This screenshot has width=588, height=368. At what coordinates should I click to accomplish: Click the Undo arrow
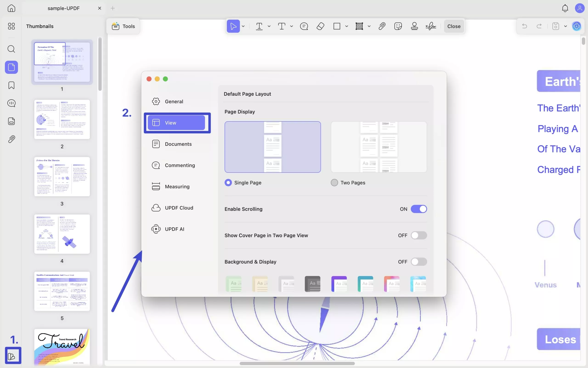click(524, 26)
